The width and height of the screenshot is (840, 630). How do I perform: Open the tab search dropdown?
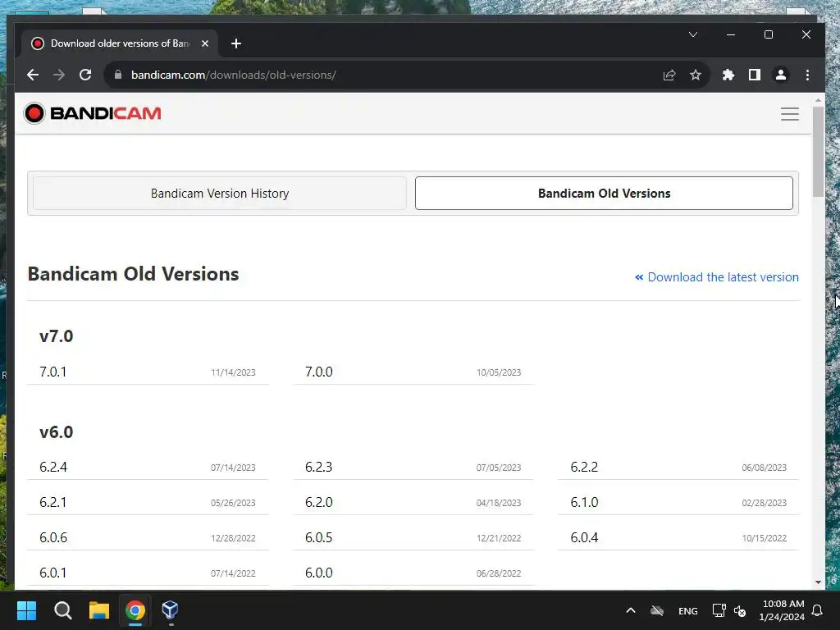(692, 34)
